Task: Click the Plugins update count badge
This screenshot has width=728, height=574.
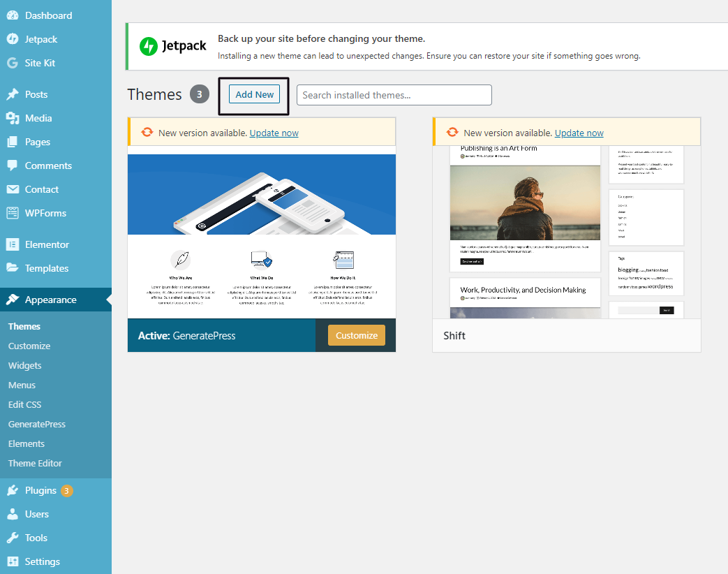Action: click(x=67, y=490)
